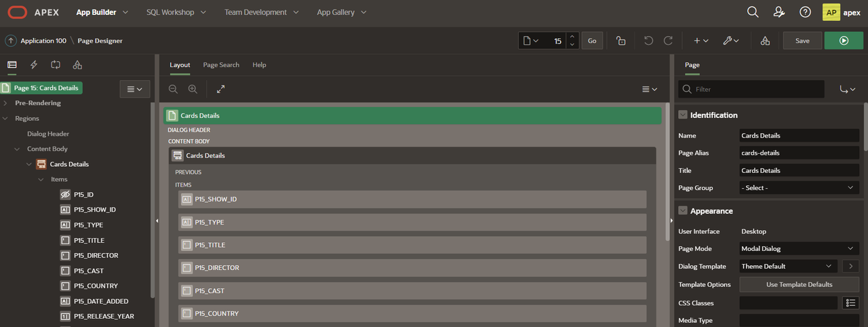Select P15_SHOW_ID item in layout

[x=412, y=199]
